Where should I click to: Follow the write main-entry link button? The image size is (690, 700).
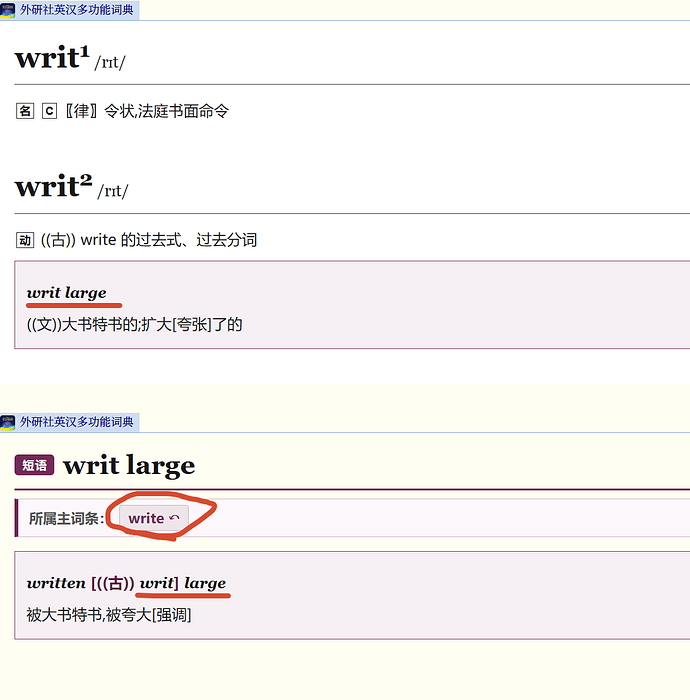tap(154, 518)
